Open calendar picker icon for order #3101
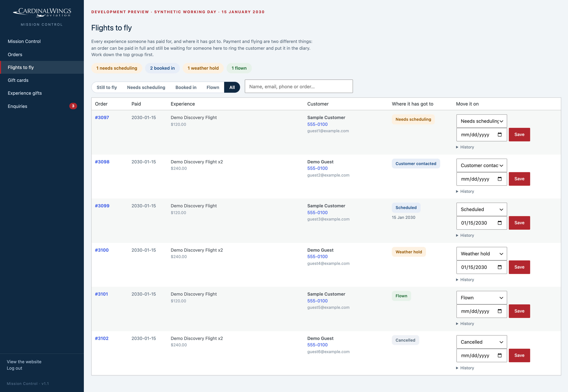The image size is (568, 392). [x=499, y=311]
